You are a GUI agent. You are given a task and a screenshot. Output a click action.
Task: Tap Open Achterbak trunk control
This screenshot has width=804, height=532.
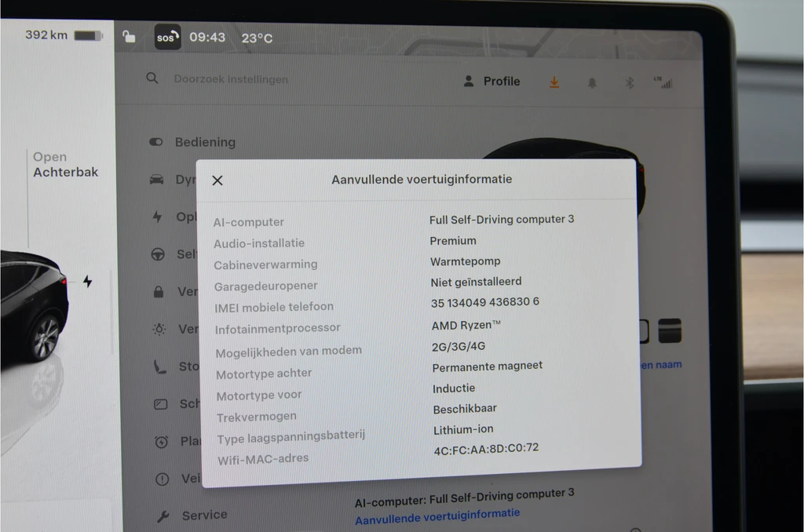(65, 165)
